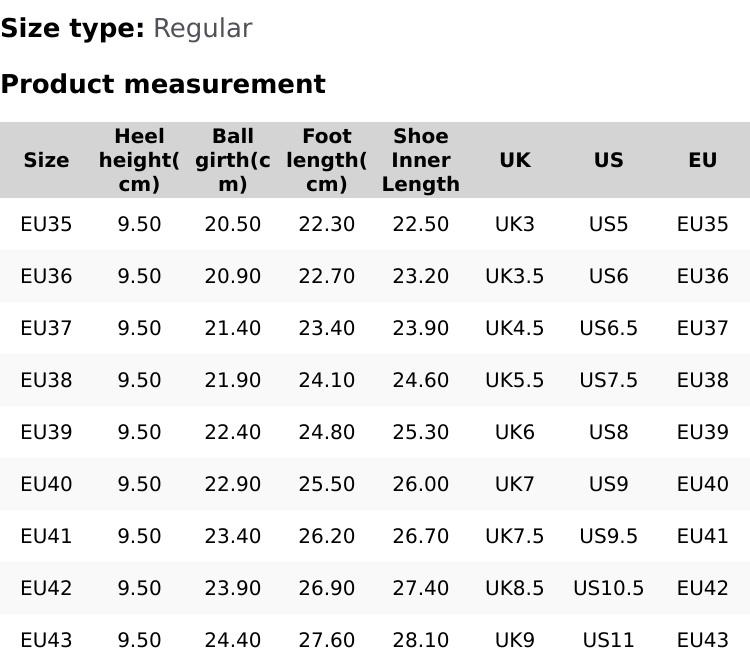The width and height of the screenshot is (750, 666).
Task: Click the UK column header
Action: (514, 160)
